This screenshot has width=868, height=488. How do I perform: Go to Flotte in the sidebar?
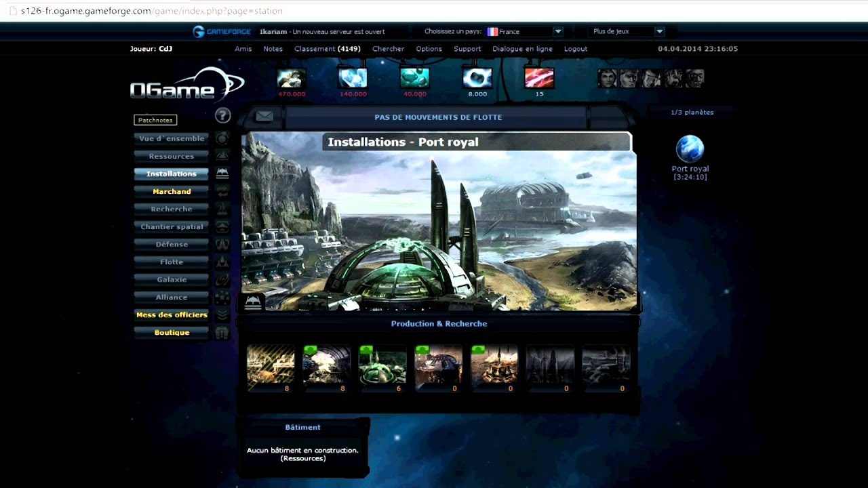tap(172, 262)
